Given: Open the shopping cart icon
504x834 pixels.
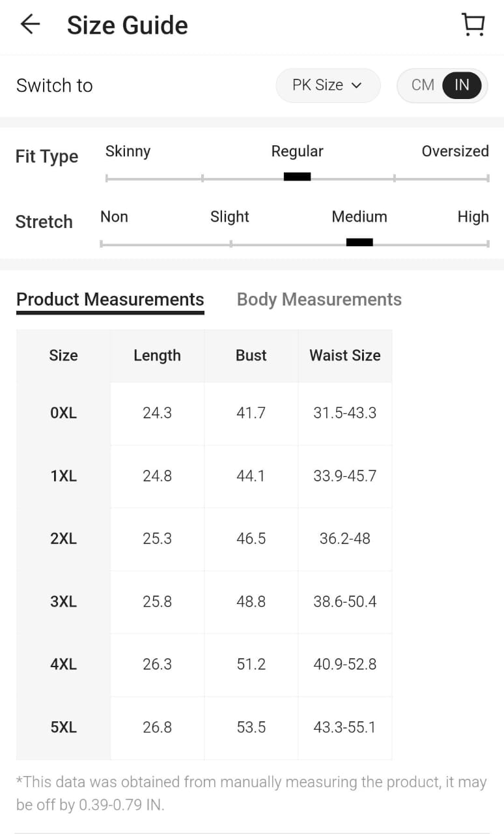Looking at the screenshot, I should [473, 25].
